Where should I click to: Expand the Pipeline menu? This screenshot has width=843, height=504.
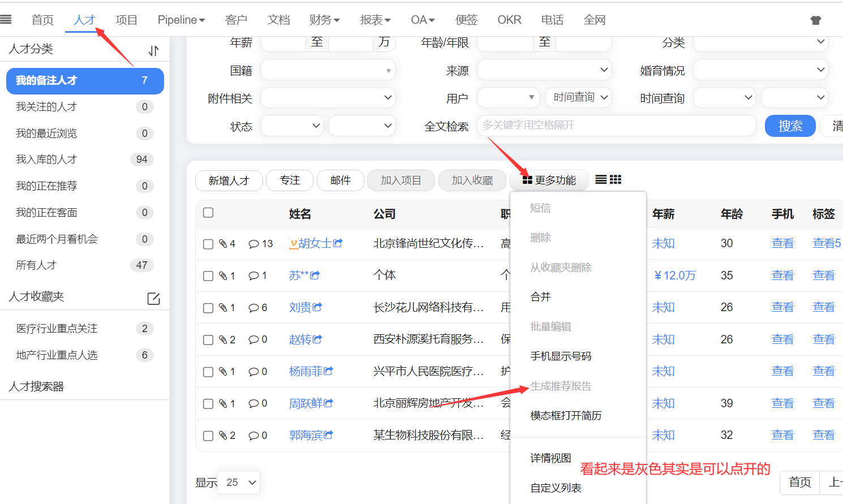(181, 20)
